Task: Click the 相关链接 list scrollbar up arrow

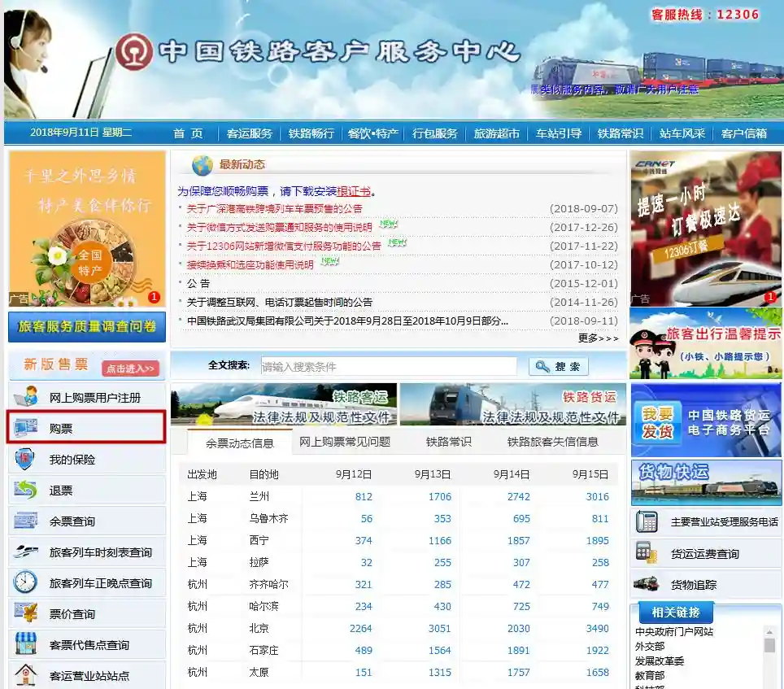Action: tap(769, 632)
